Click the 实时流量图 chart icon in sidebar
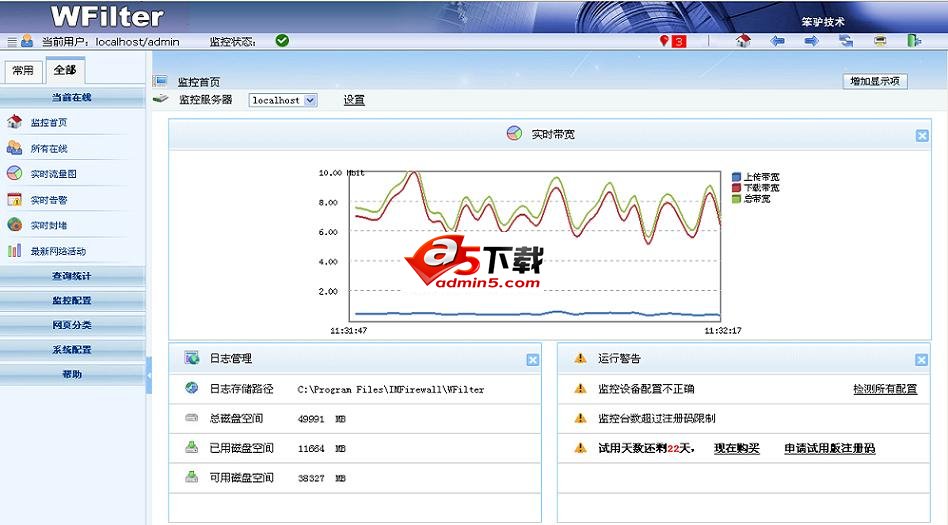The image size is (948, 525). (15, 173)
